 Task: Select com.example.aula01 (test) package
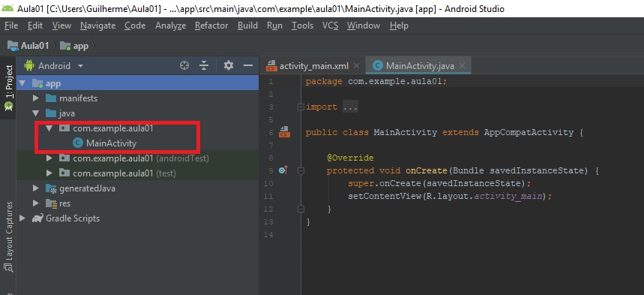(124, 173)
